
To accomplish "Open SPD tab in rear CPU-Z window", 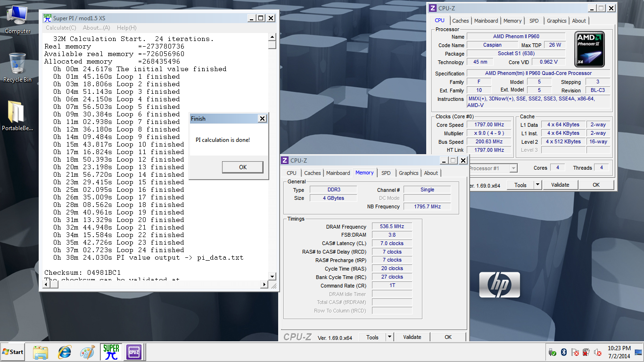I will (534, 21).
